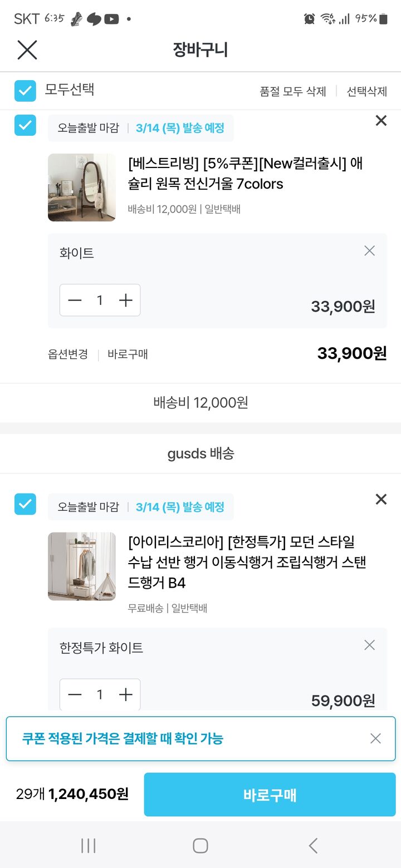The height and width of the screenshot is (868, 401).
Task: Open 옵션변경 for the mirror
Action: pyautogui.click(x=68, y=354)
